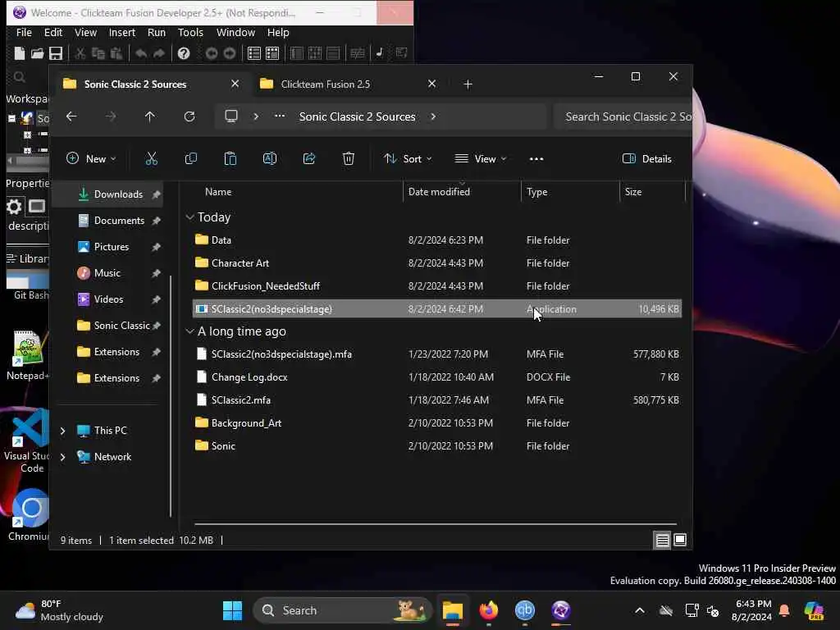The image size is (840, 630).
Task: Click the Undo arrow in Clickteam Fusion toolbar
Action: 141,53
